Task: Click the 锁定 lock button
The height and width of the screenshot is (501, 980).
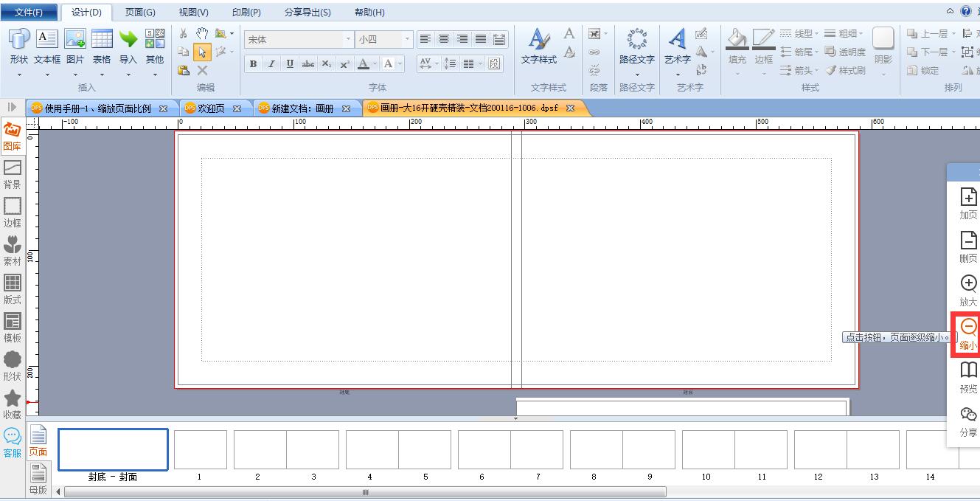Action: tap(922, 70)
